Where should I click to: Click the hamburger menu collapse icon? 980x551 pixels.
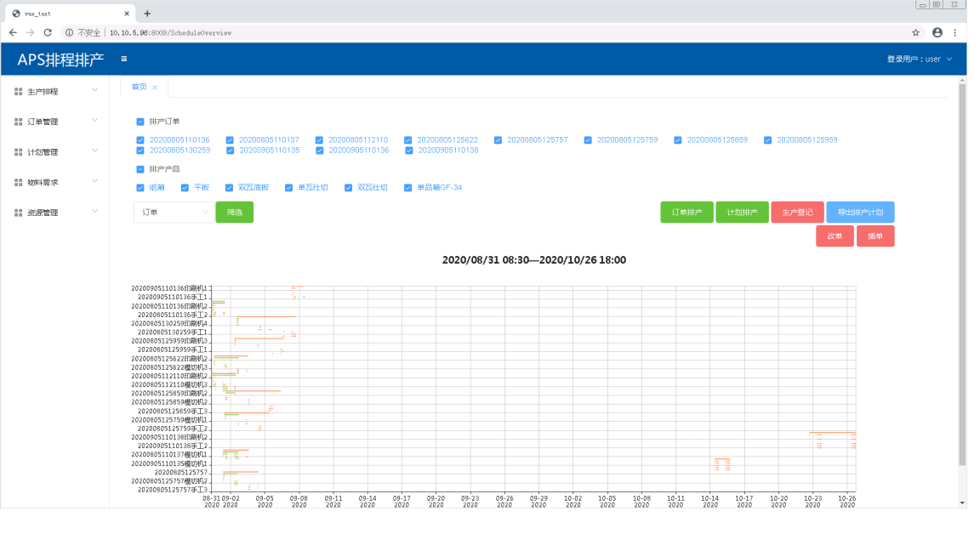coord(124,59)
